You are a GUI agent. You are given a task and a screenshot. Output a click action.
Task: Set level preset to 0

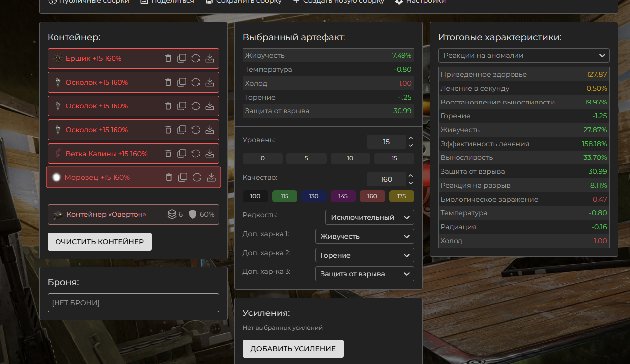[x=263, y=158]
